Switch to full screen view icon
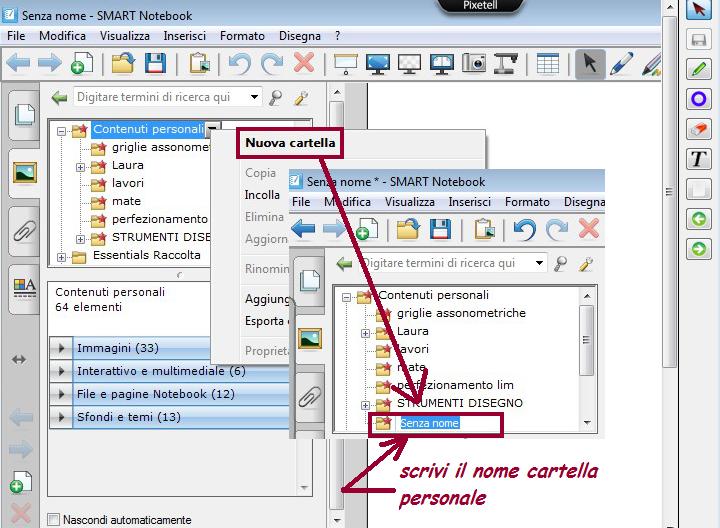This screenshot has width=720, height=528. point(378,64)
